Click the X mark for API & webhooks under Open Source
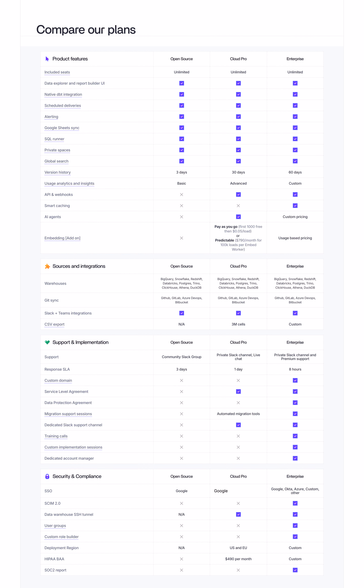The height and width of the screenshot is (588, 364). pos(181,195)
